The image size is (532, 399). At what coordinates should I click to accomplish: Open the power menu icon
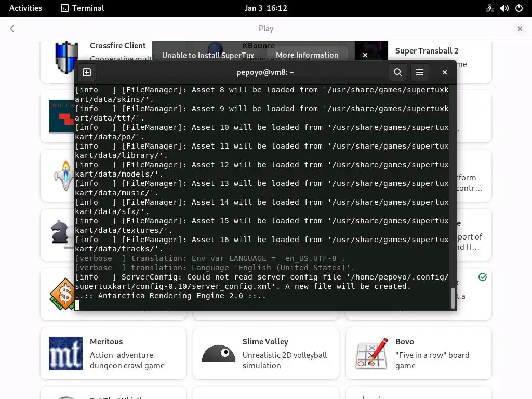tap(519, 8)
